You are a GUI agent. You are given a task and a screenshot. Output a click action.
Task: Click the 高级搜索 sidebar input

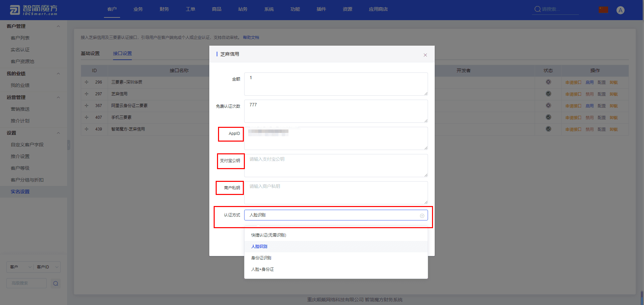(26, 283)
